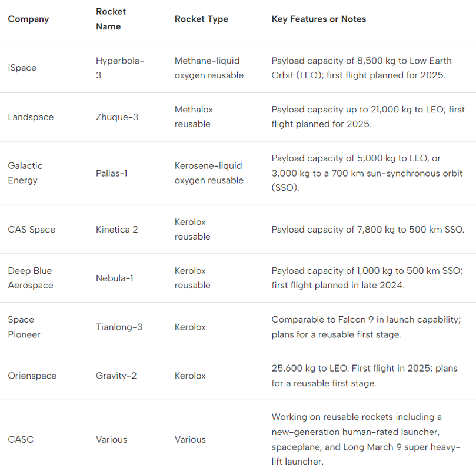Select the Deep Blue Aerospace cell

coord(30,278)
